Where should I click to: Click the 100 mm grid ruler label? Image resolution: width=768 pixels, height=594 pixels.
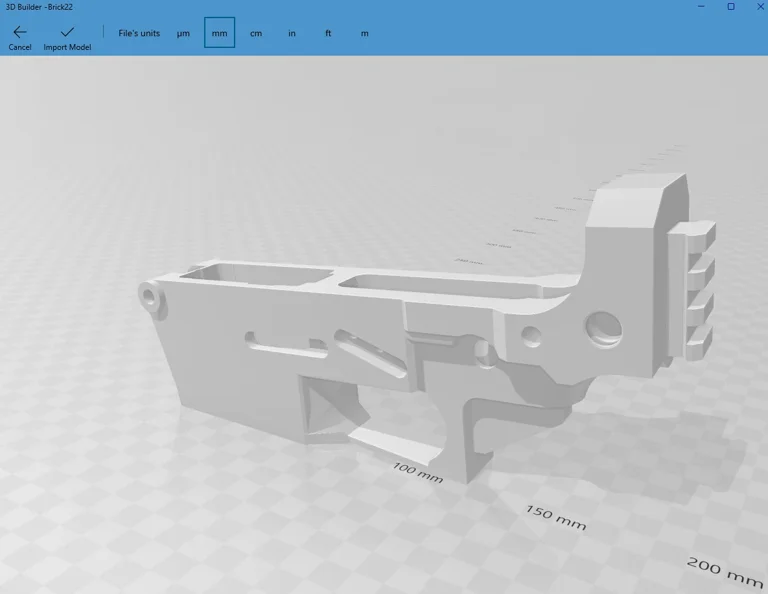click(418, 473)
